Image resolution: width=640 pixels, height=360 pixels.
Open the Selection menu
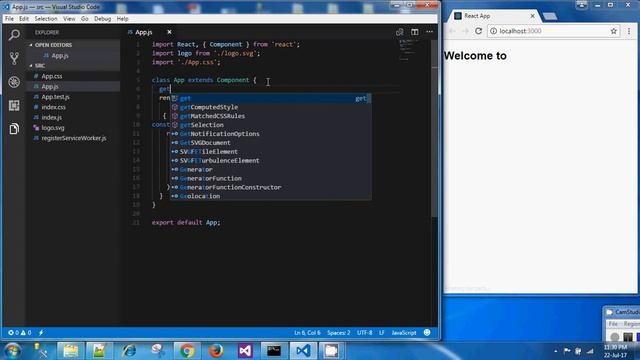point(46,19)
